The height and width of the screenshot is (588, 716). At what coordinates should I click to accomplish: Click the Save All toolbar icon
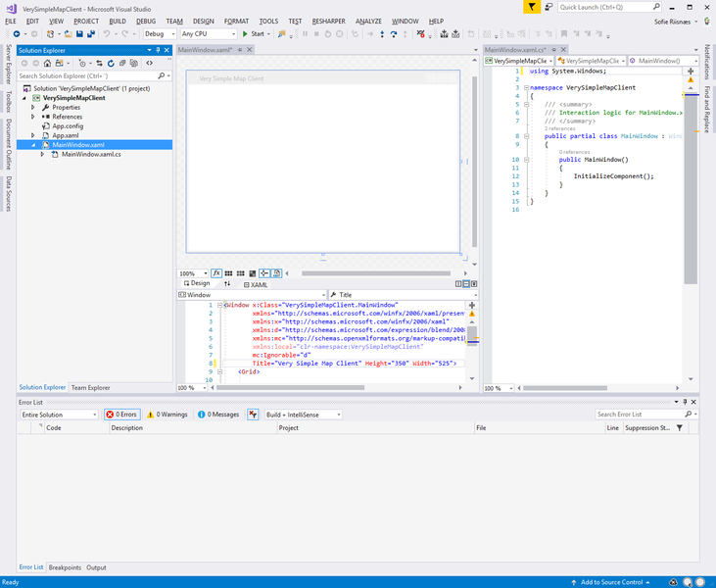[x=91, y=33]
